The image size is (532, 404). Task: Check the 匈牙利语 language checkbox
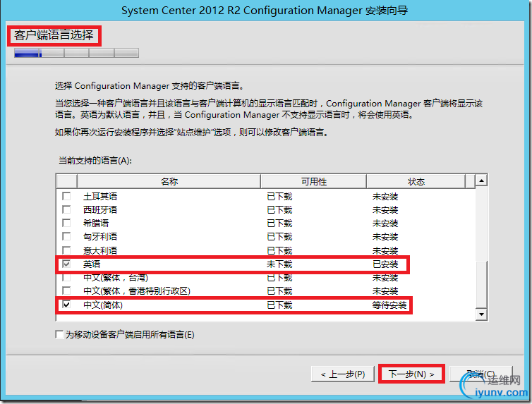66,236
